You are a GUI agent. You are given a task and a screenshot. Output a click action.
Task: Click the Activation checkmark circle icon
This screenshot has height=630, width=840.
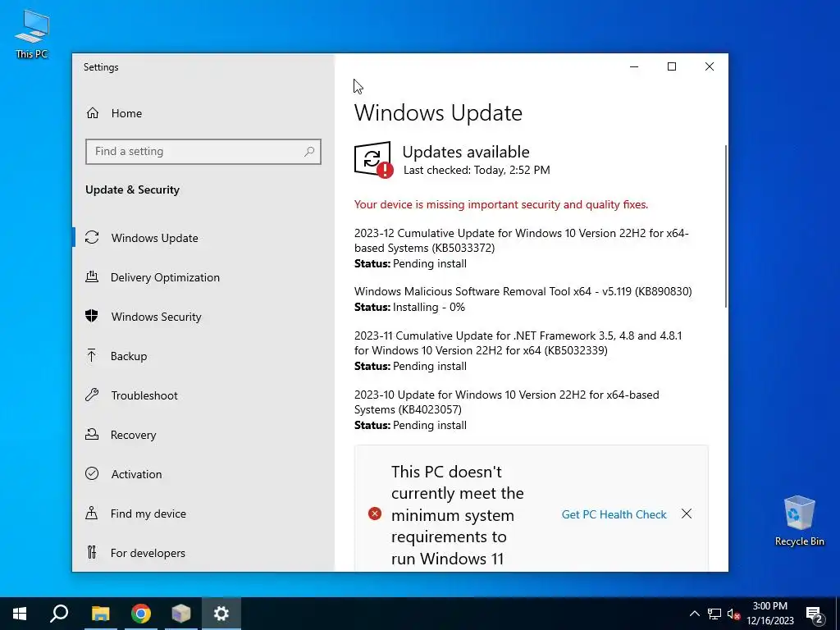[92, 473]
